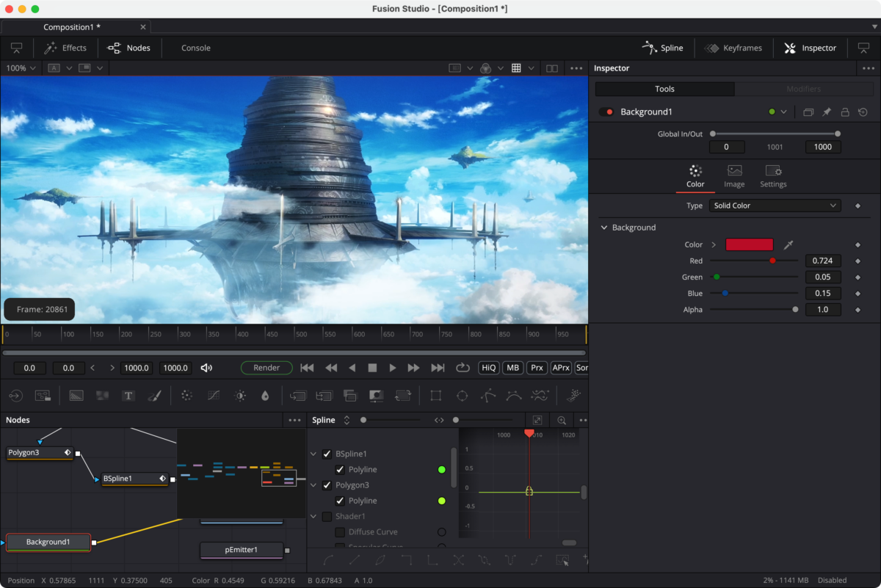Click the Render button
Screen dimensions: 881x588
(267, 368)
